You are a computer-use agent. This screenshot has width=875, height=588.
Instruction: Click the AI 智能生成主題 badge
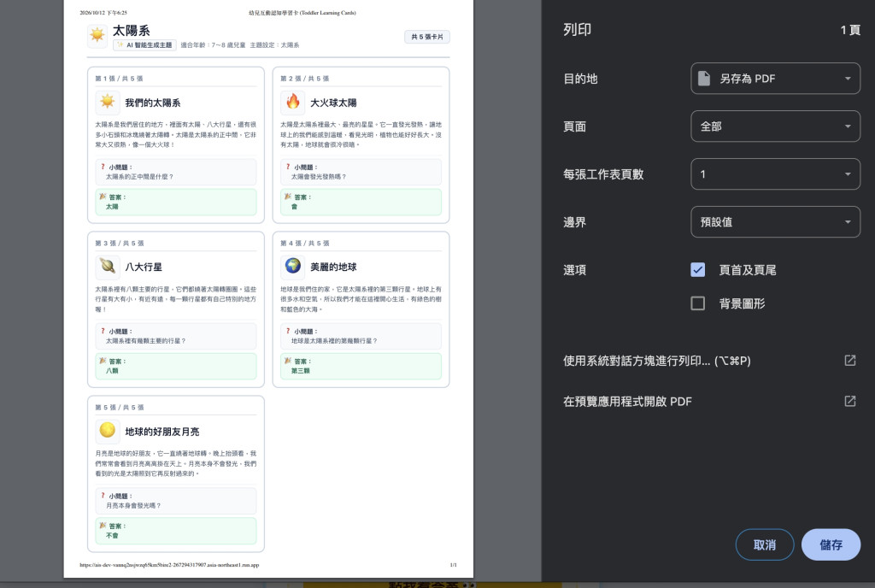[x=144, y=45]
